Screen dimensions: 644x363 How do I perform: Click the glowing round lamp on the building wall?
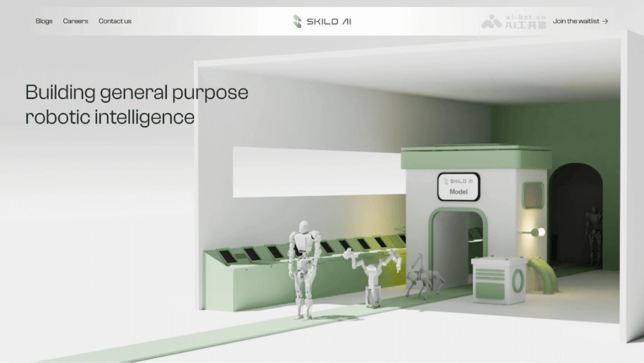535,232
